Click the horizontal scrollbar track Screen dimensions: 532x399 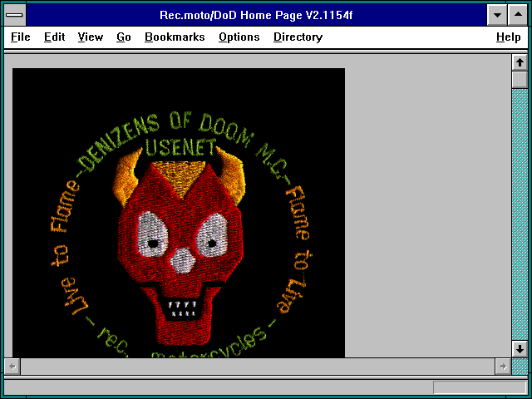(258, 367)
